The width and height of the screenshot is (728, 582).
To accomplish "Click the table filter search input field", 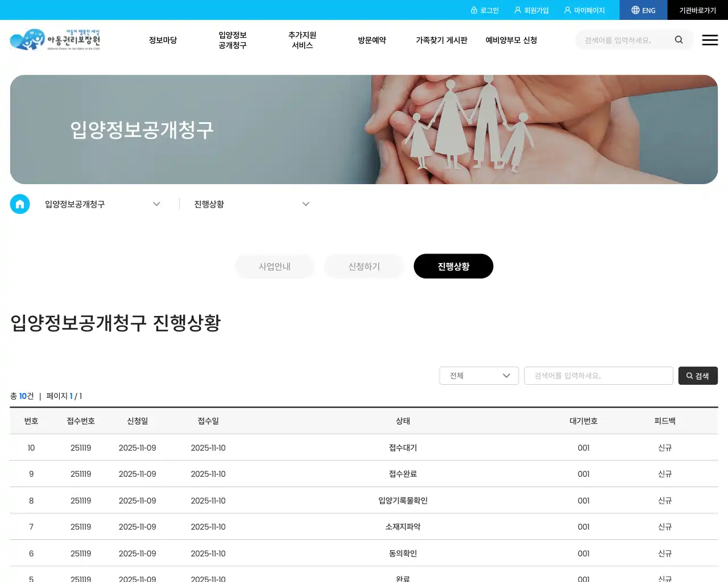I will 598,376.
